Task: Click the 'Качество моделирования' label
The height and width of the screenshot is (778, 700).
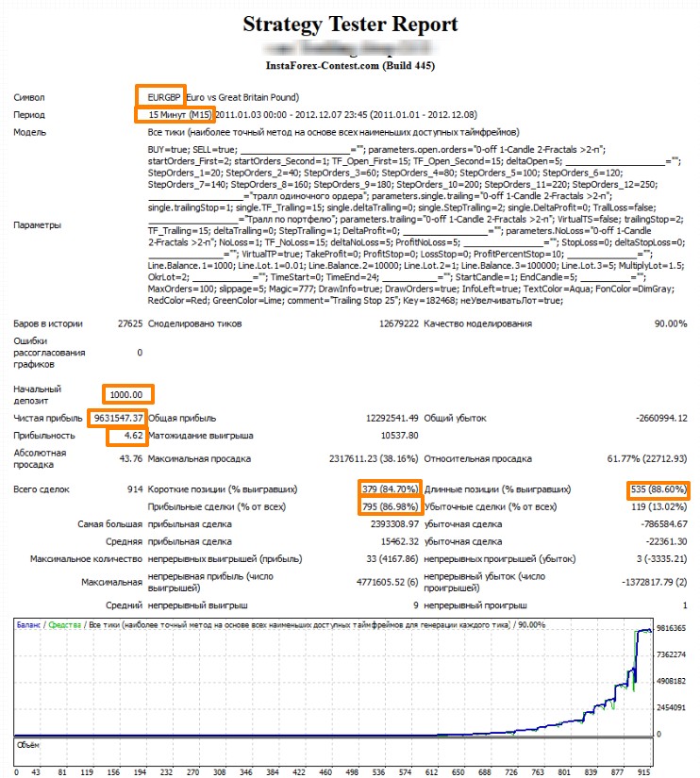Action: 477,323
